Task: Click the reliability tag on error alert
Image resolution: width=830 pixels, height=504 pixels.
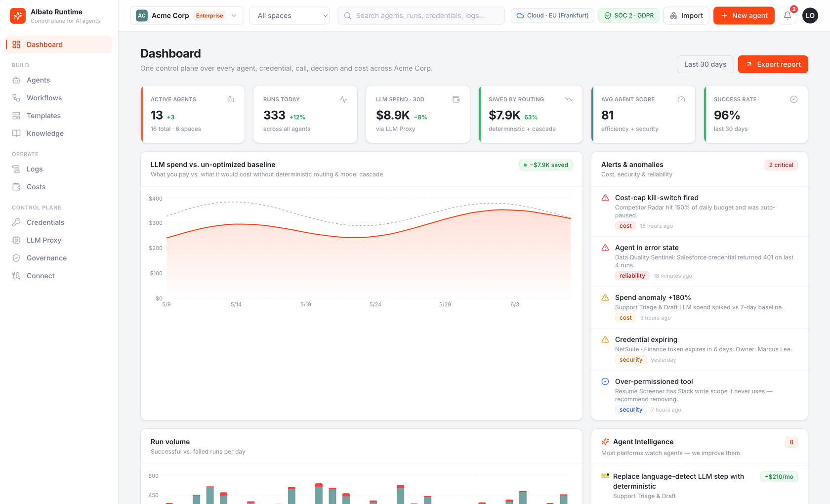Action: pos(632,276)
